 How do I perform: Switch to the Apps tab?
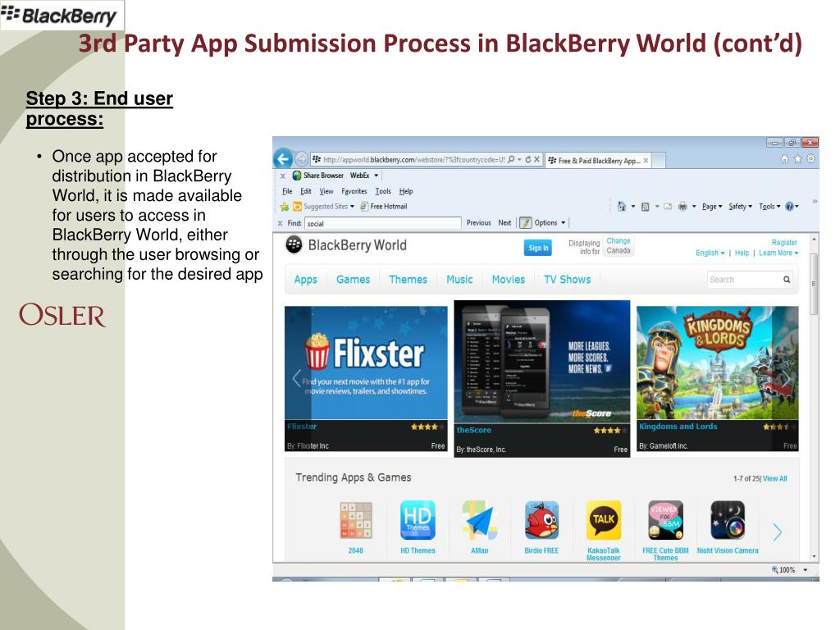(305, 280)
